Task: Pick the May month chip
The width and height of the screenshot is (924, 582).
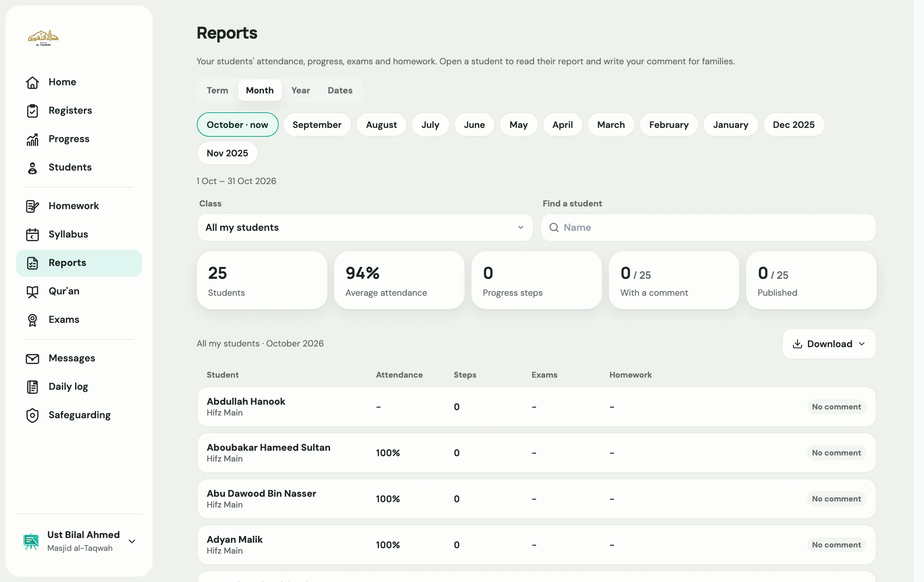Action: click(x=518, y=125)
